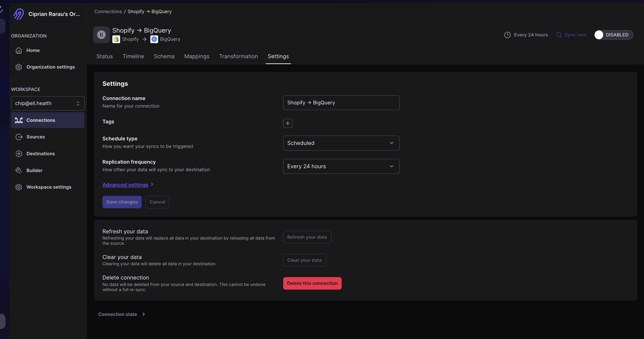Open Connections from the sidebar
The width and height of the screenshot is (644, 339).
point(41,120)
